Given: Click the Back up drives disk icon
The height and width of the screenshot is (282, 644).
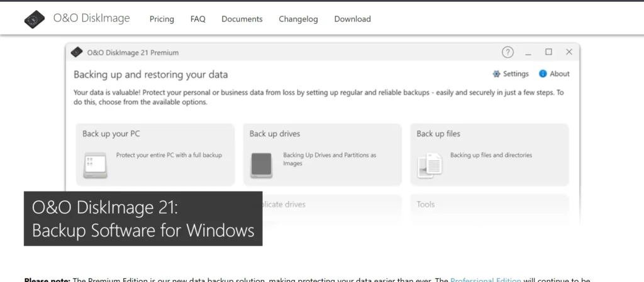Looking at the screenshot, I should click(x=261, y=165).
